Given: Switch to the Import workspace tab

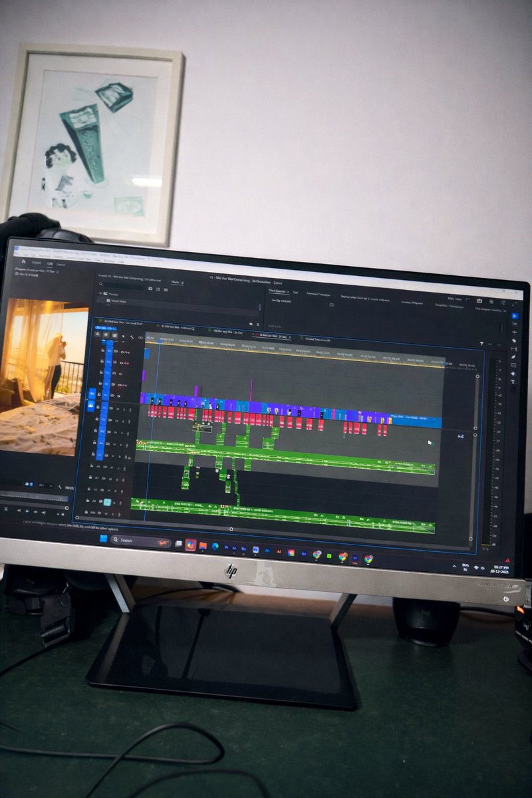Looking at the screenshot, I should click(37, 263).
